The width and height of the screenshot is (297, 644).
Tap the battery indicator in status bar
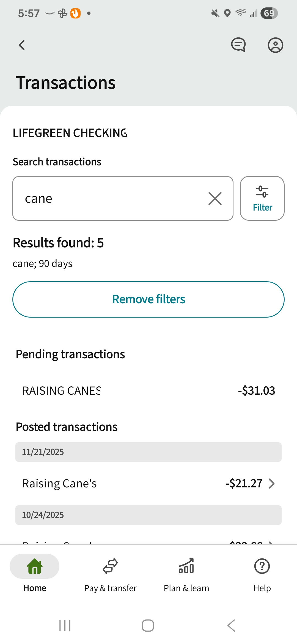point(269,13)
